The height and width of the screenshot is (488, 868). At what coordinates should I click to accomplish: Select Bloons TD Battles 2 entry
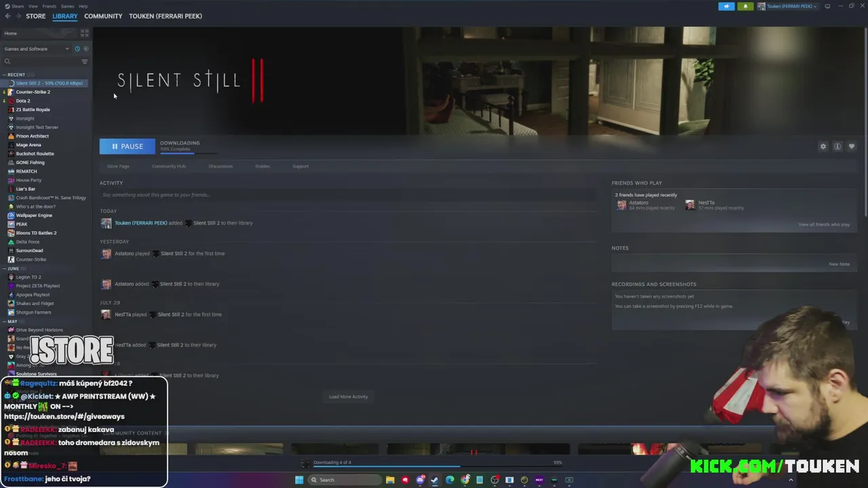pos(36,233)
